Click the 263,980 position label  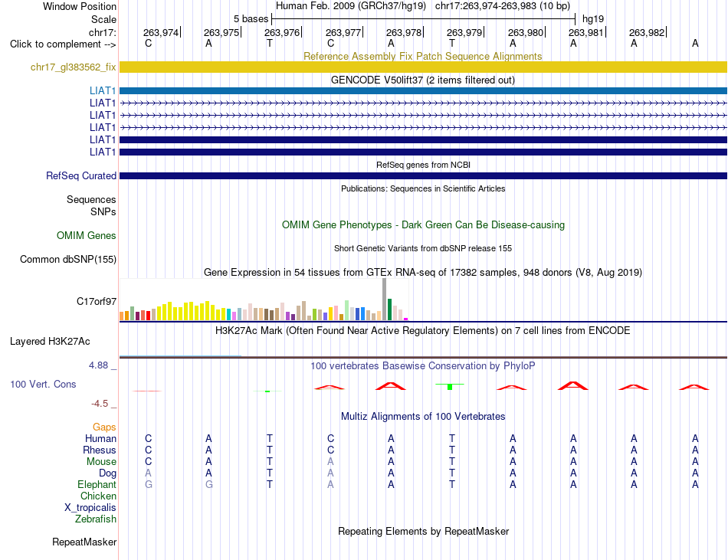coord(525,32)
